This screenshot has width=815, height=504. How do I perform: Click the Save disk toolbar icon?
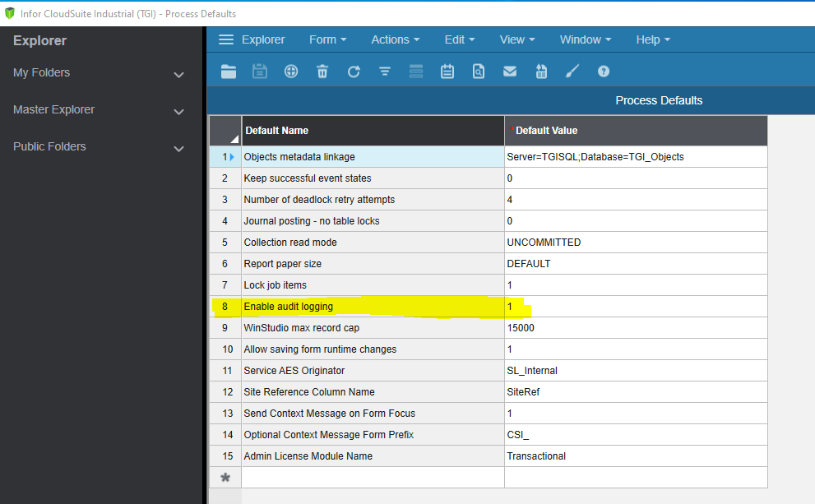tap(260, 72)
